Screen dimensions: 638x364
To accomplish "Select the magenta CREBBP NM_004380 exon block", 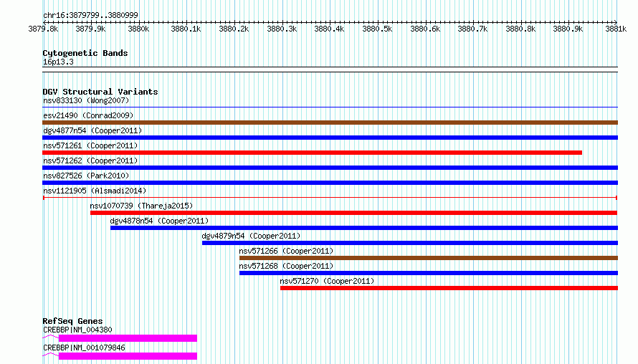I will point(128,338).
